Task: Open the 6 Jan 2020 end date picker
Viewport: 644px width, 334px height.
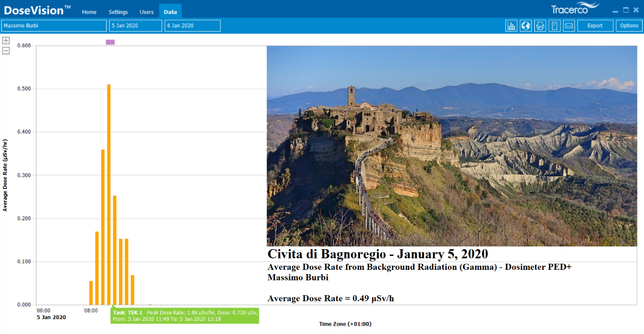Action: (x=192, y=26)
